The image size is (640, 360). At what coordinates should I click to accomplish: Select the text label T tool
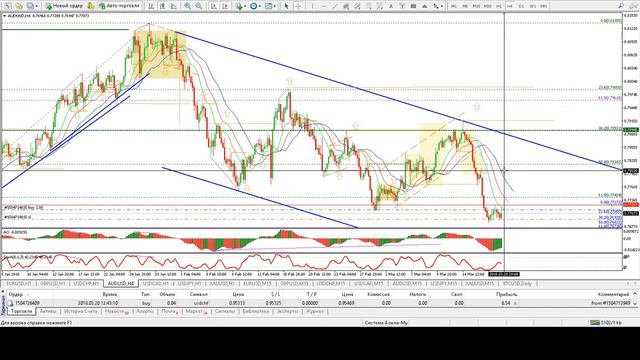click(402, 6)
